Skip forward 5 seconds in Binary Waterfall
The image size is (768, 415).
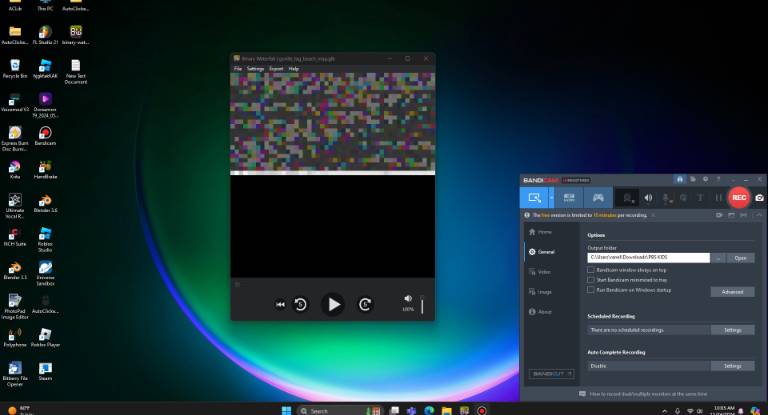(365, 305)
